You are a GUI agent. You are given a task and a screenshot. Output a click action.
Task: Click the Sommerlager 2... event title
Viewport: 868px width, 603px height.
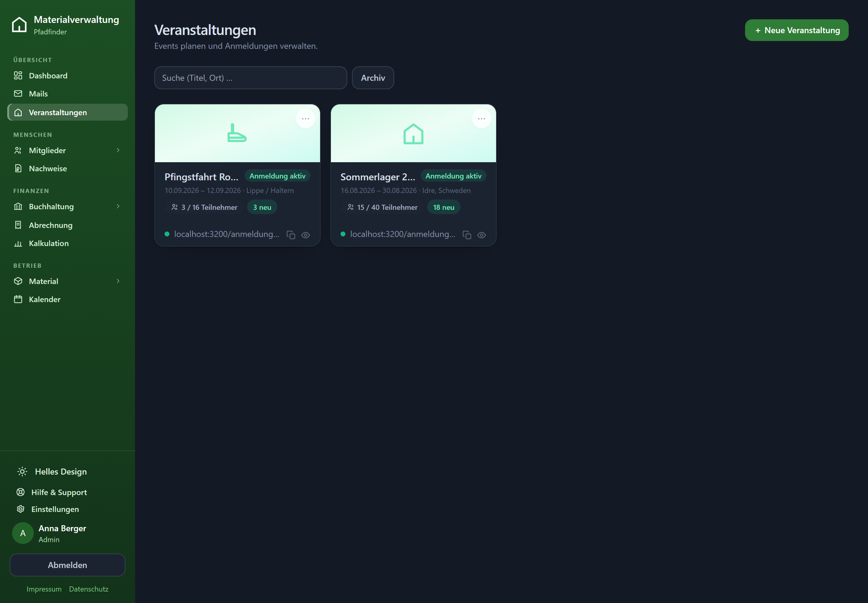tap(378, 177)
